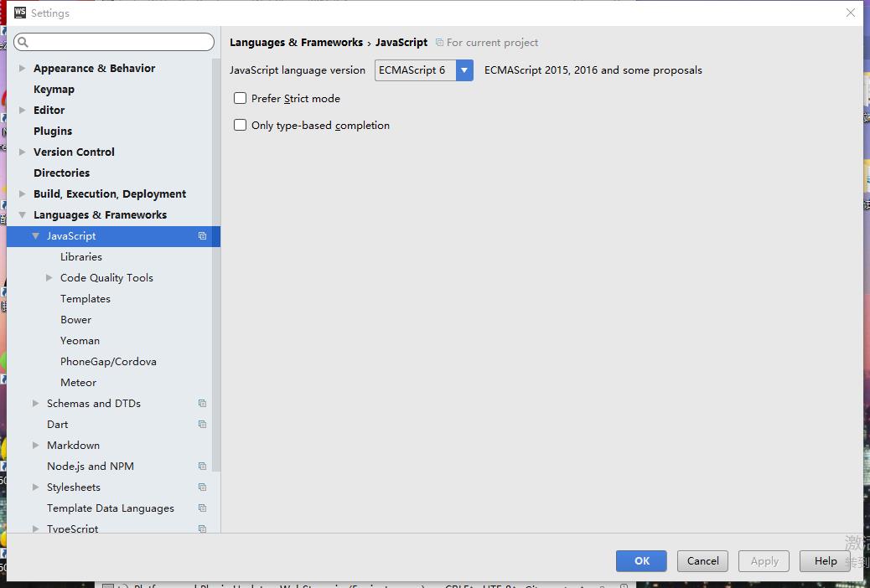Click the Help button

coord(825,561)
